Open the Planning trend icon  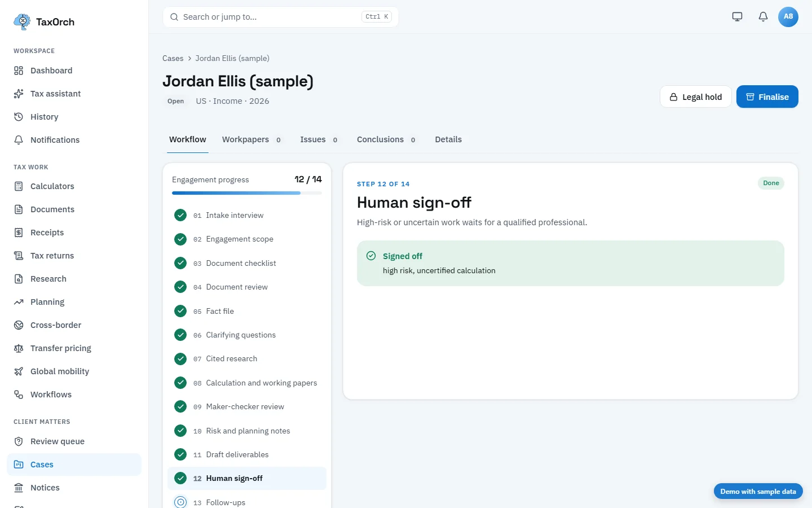click(x=19, y=302)
